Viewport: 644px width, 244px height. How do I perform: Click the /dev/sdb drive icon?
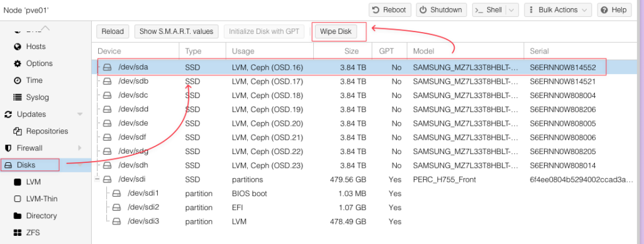coord(107,81)
